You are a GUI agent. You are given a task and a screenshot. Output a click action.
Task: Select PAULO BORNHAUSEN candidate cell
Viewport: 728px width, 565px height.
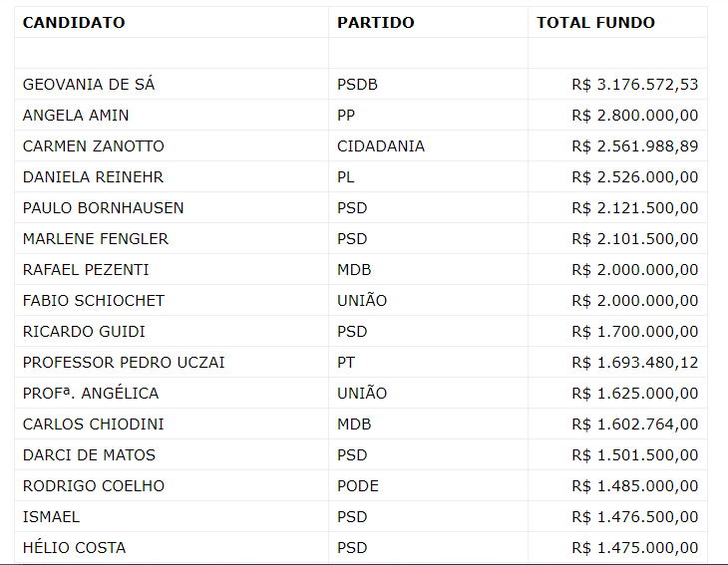click(103, 208)
